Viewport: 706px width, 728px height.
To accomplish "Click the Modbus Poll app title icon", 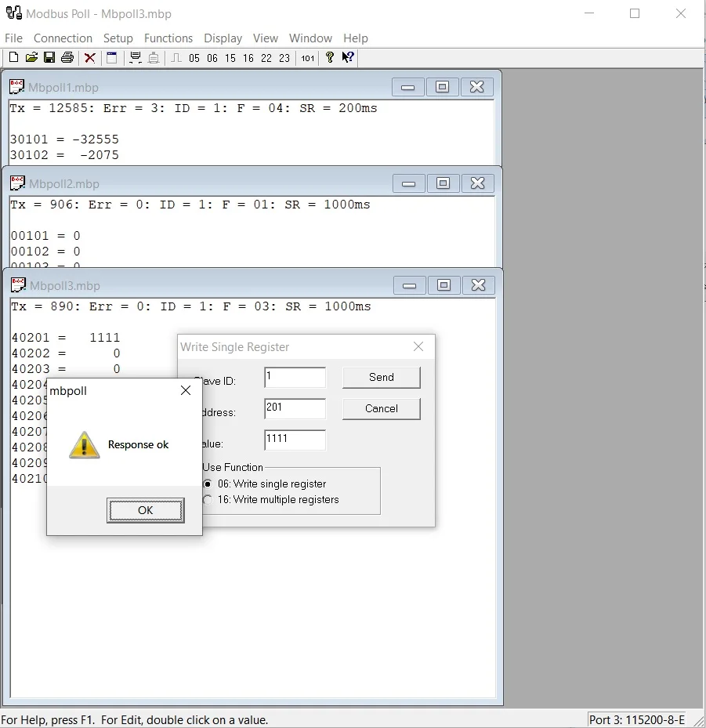I will click(x=14, y=13).
